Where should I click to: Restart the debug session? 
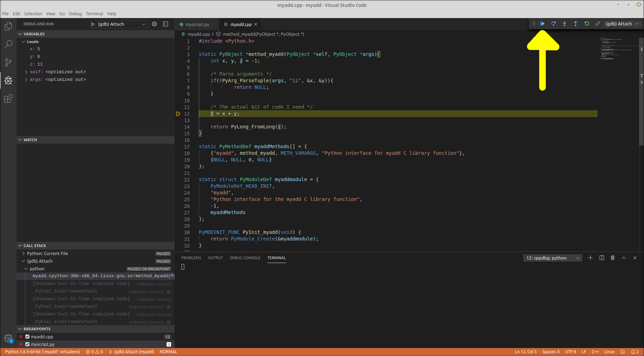coord(586,24)
